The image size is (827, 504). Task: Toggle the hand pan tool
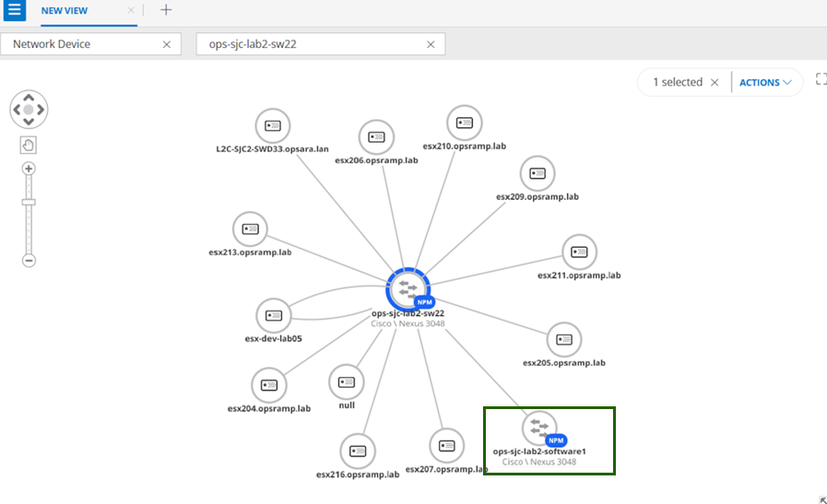coord(29,145)
